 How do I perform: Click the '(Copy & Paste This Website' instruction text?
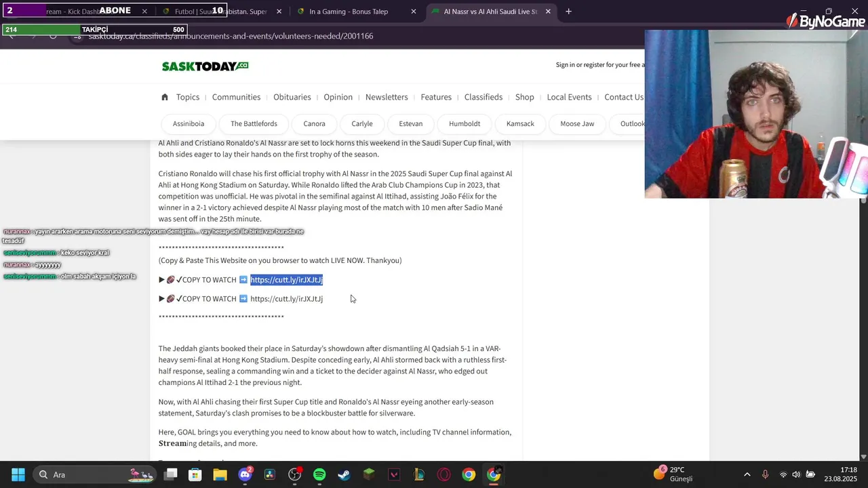(280, 260)
